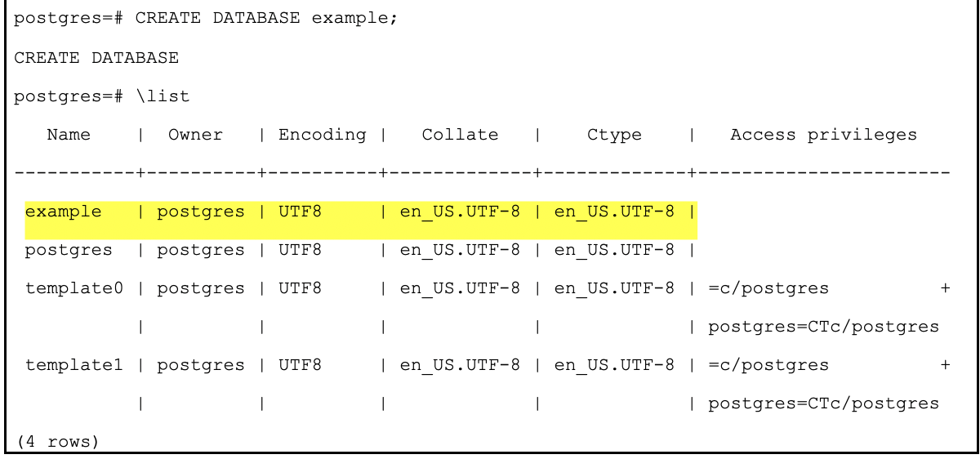Click the Owner column header
This screenshot has width=980, height=459.
point(195,135)
